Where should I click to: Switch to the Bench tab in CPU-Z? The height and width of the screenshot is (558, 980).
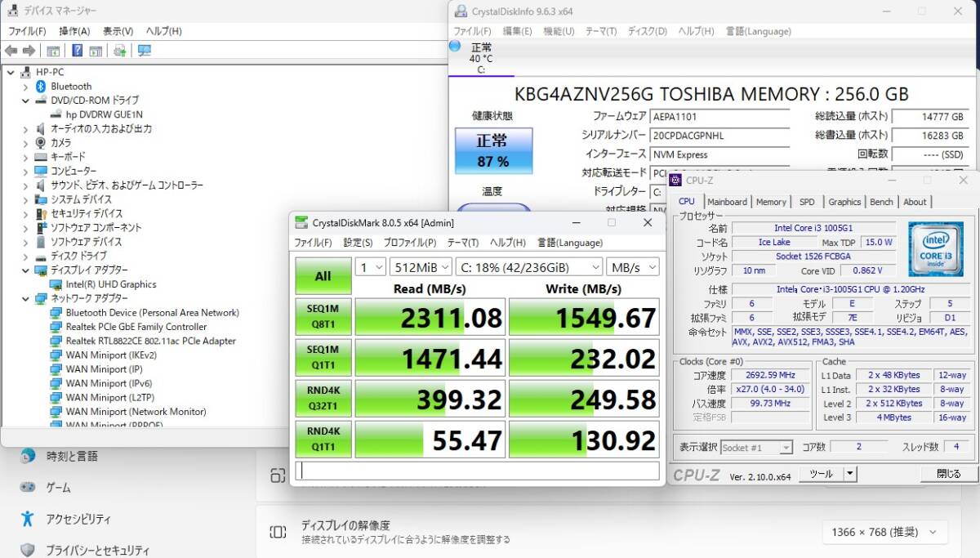881,202
